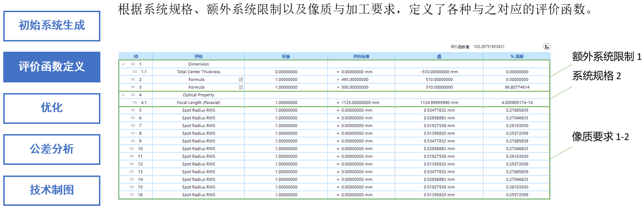Select the Spot Radius RMS cell in row 8
Viewport: 644px width, 210px height.
(x=198, y=133)
